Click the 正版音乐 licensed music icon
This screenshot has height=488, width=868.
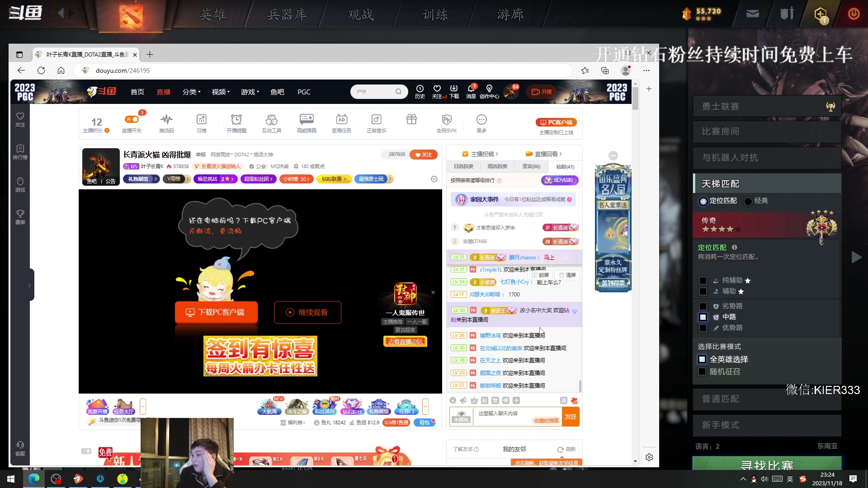coord(377,122)
